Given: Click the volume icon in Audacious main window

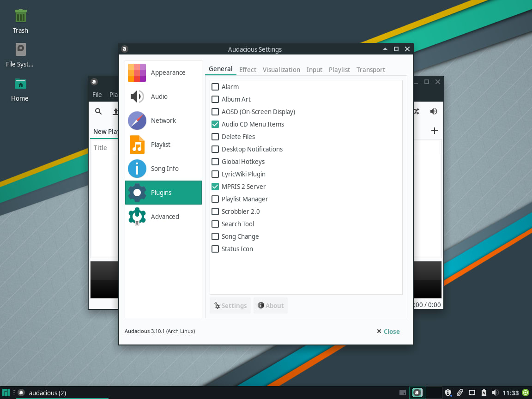Looking at the screenshot, I should 434,111.
